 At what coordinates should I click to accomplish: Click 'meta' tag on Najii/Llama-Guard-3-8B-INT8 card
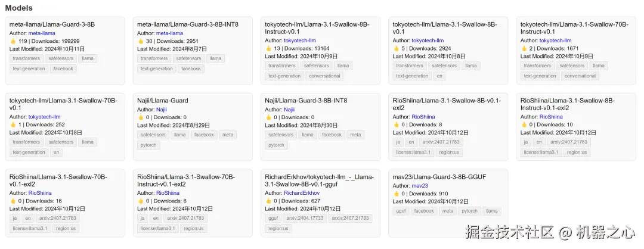click(x=355, y=135)
